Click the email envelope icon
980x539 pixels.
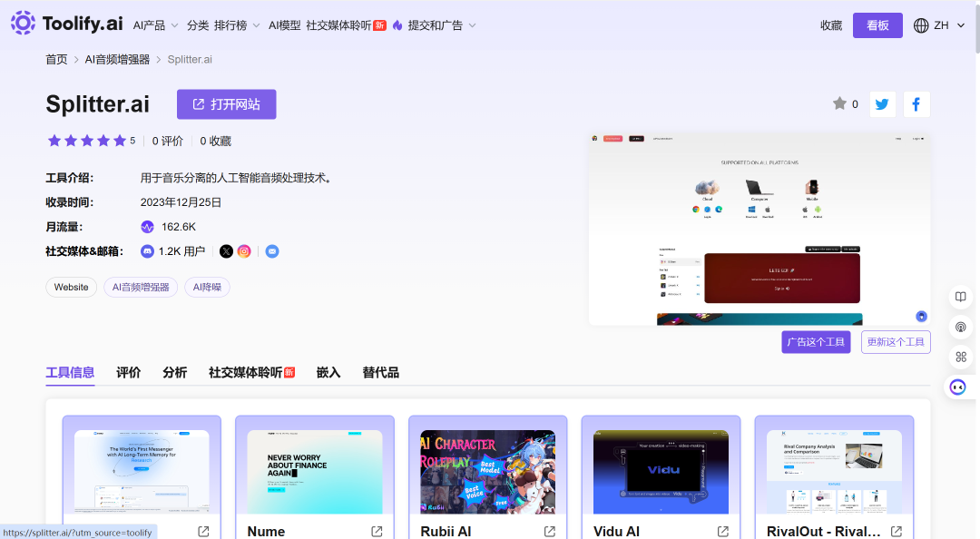tap(272, 251)
